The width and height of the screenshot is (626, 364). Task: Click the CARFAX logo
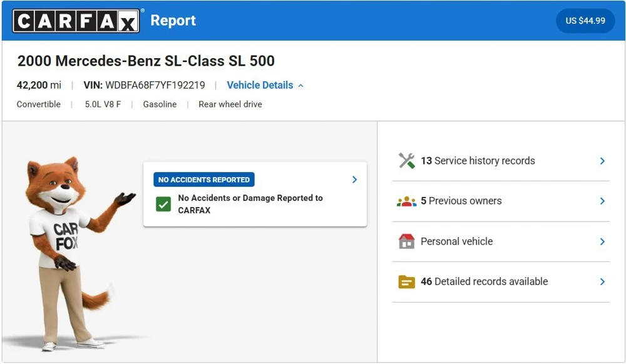click(76, 21)
